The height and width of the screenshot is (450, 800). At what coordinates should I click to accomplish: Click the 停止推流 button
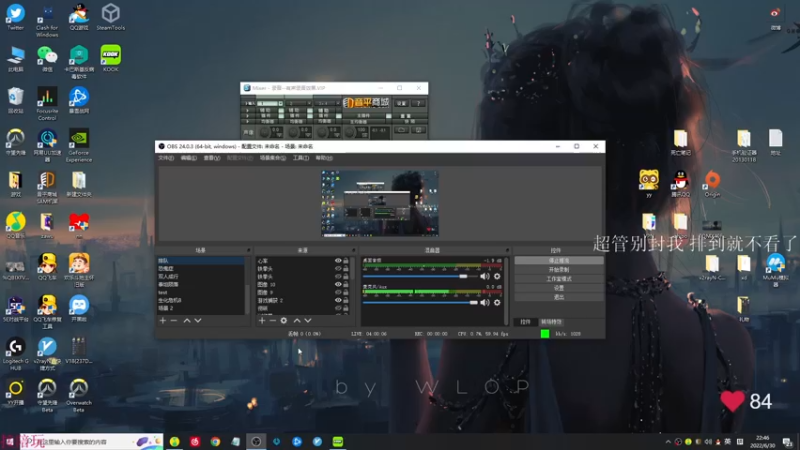tap(559, 261)
